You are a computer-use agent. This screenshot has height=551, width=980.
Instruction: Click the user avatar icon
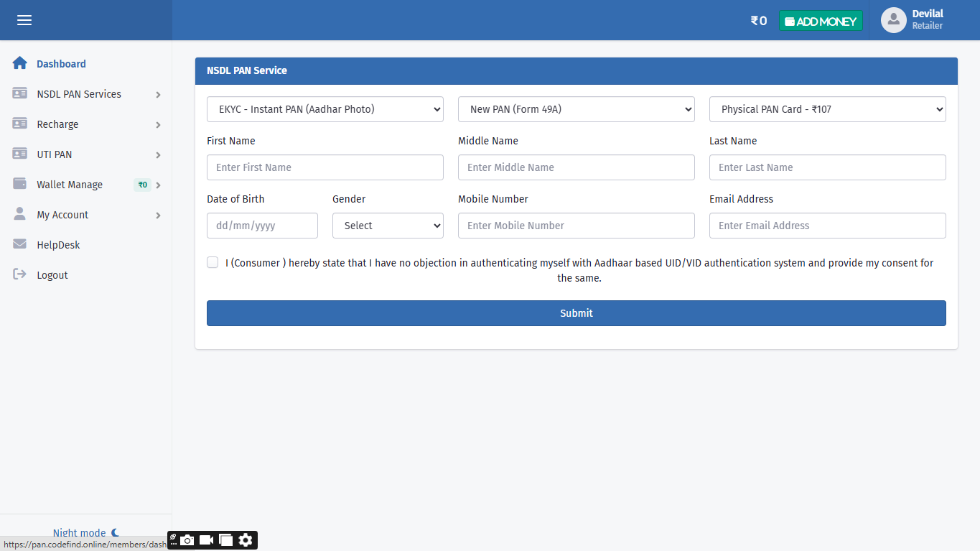(894, 20)
